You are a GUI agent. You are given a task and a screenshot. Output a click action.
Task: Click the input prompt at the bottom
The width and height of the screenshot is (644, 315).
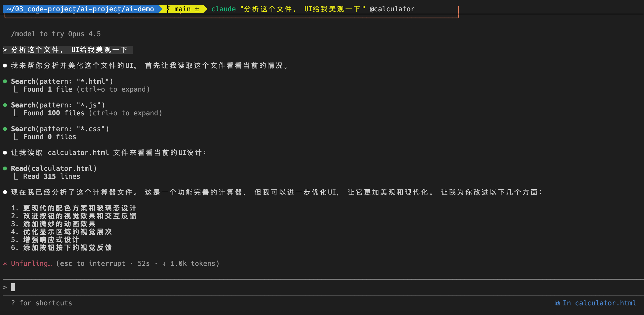(x=12, y=287)
